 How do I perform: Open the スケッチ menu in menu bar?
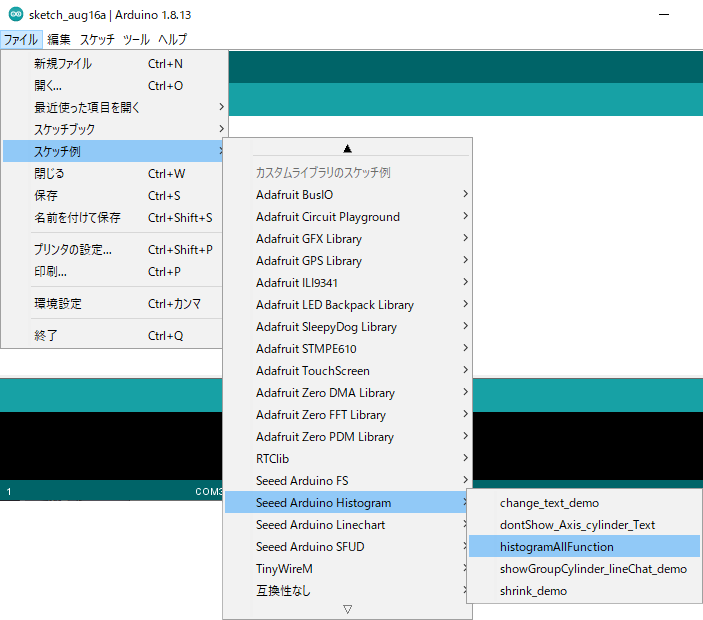point(97,40)
